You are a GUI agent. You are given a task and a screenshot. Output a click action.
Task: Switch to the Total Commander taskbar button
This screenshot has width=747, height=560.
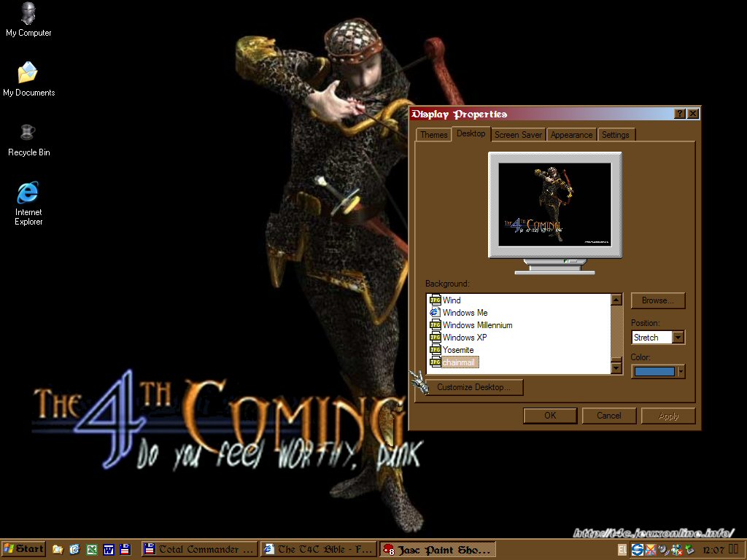(199, 549)
